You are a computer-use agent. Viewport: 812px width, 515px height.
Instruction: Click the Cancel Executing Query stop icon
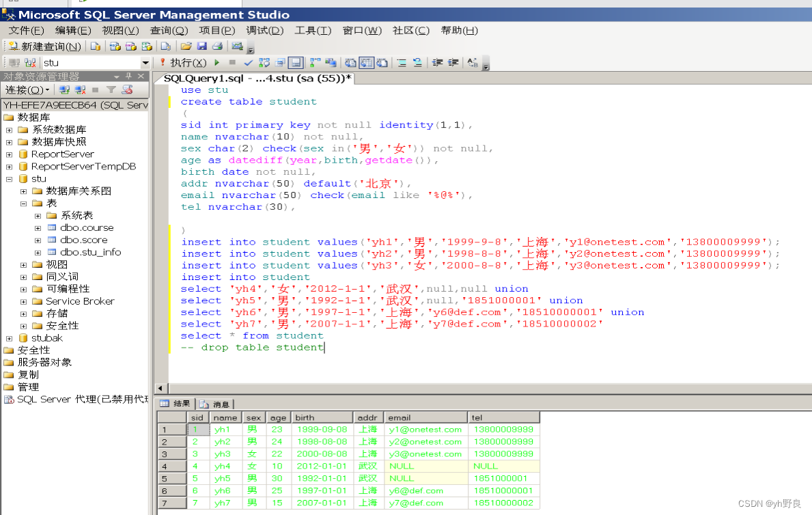click(232, 63)
